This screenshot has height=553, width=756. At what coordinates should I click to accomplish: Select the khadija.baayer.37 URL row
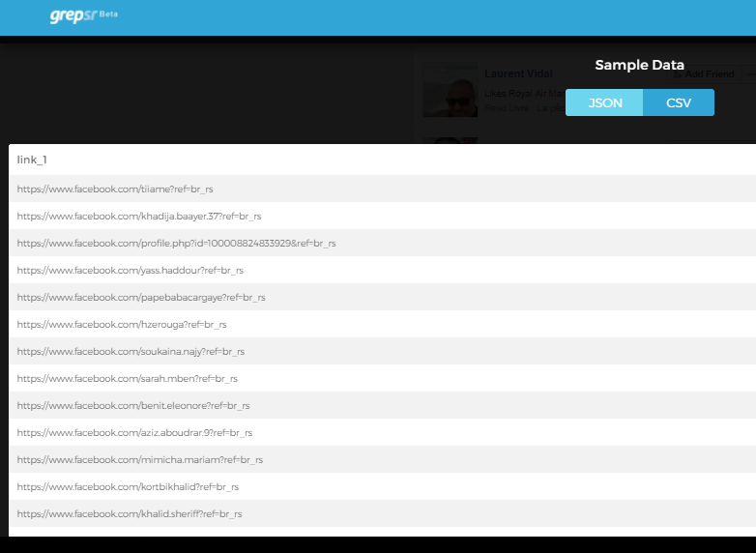(x=382, y=216)
